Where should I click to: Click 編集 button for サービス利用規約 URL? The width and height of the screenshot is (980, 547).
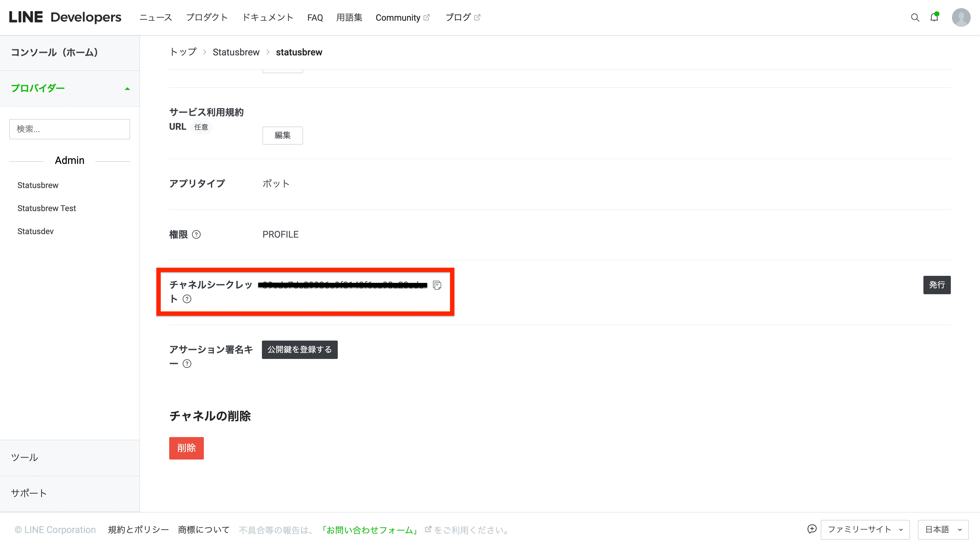click(283, 135)
